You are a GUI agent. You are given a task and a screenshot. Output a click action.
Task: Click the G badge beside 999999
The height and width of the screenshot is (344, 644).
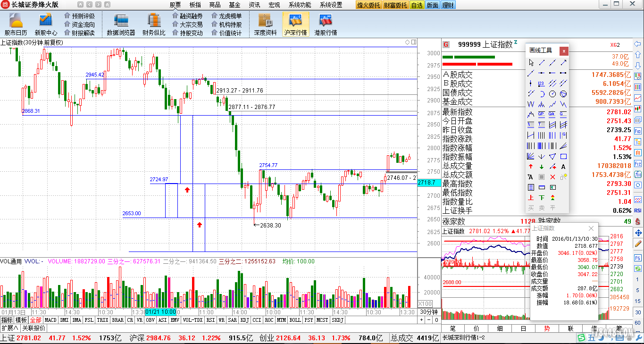click(446, 44)
